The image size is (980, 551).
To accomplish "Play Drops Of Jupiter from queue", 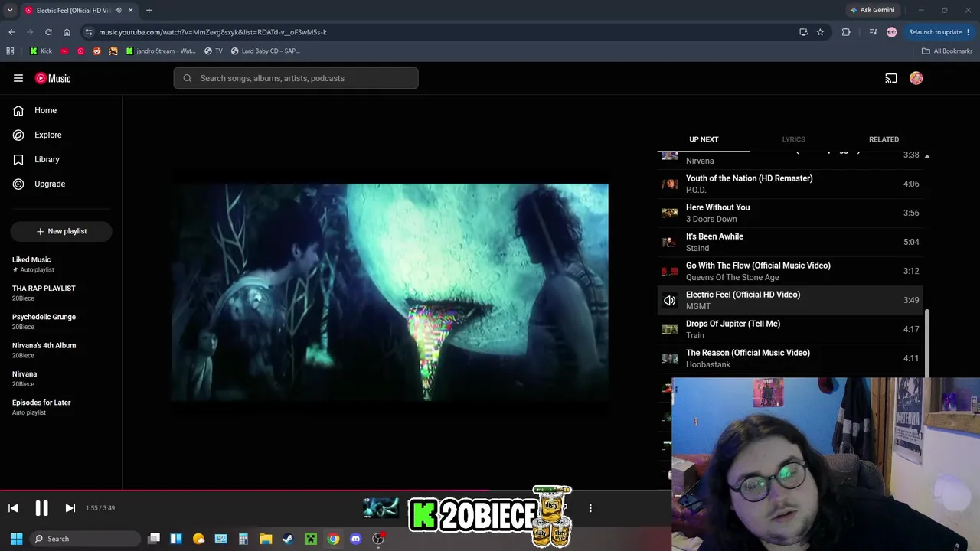I will [x=790, y=329].
